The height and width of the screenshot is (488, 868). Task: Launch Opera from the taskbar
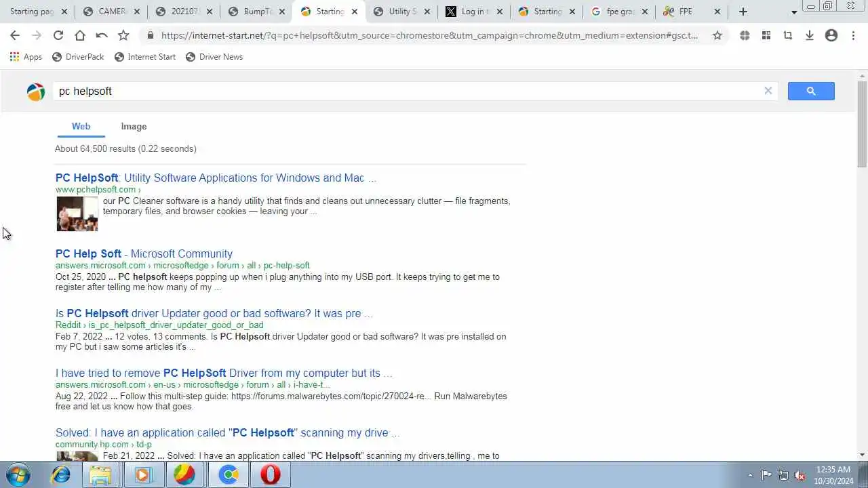tap(270, 475)
